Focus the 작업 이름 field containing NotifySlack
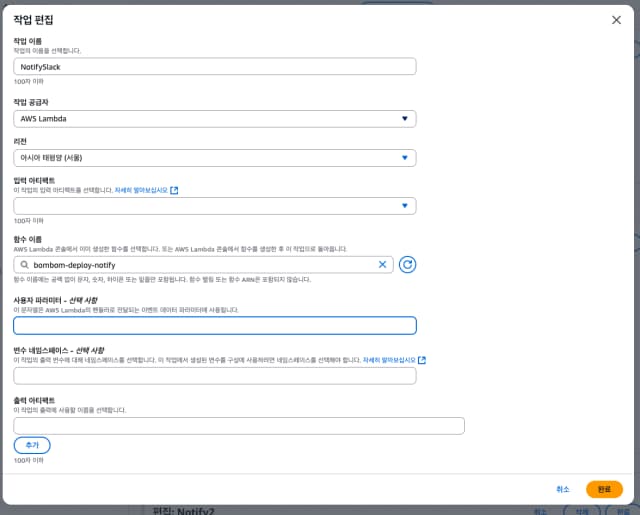 [x=215, y=67]
